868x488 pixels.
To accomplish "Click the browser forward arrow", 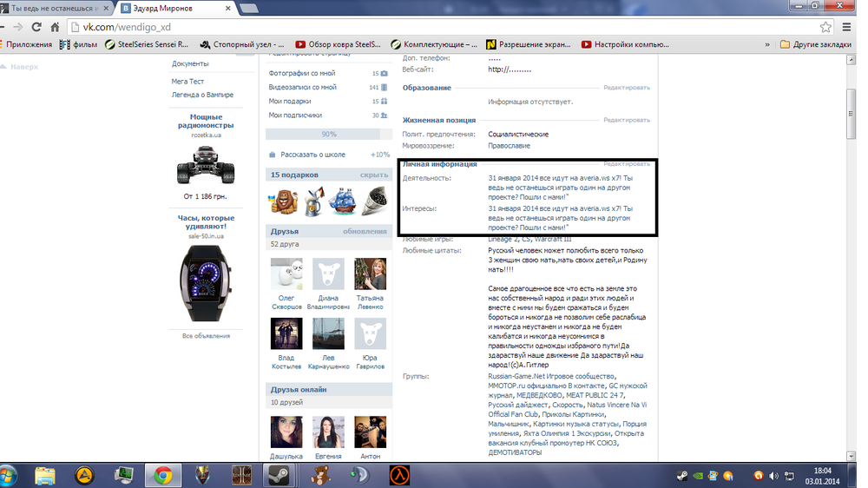I will pyautogui.click(x=33, y=27).
